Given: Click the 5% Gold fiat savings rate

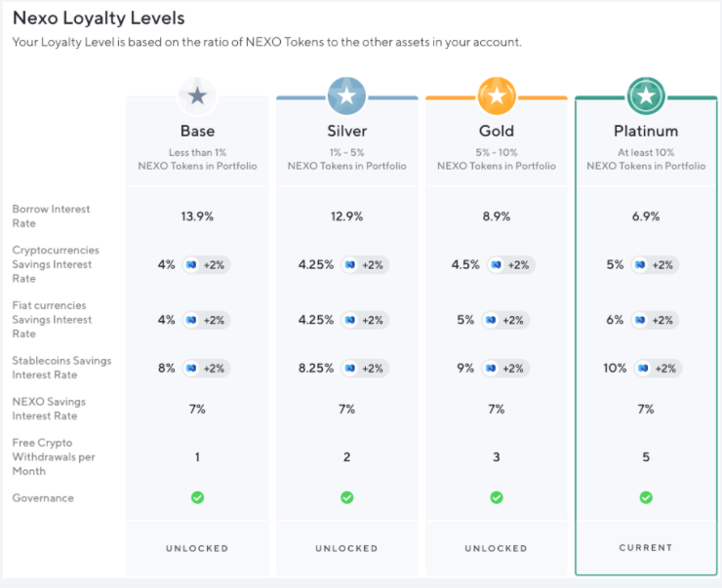Looking at the screenshot, I should pos(465,320).
